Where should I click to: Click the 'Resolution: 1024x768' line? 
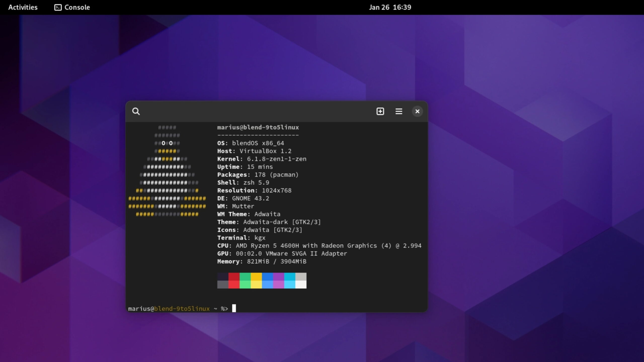[254, 190]
